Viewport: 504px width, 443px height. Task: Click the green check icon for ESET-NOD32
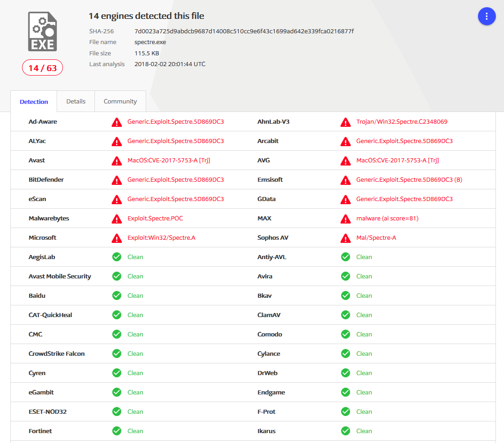[x=117, y=412]
